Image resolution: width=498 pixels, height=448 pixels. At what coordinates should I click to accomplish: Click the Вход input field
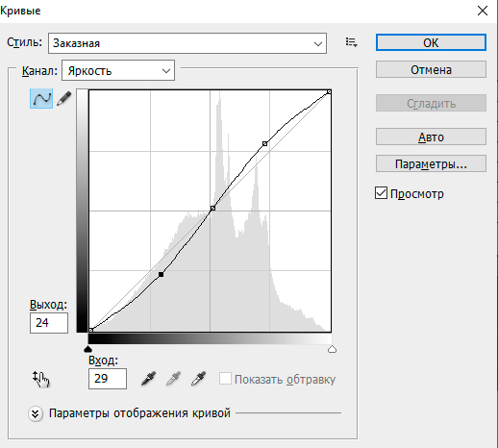pyautogui.click(x=108, y=379)
